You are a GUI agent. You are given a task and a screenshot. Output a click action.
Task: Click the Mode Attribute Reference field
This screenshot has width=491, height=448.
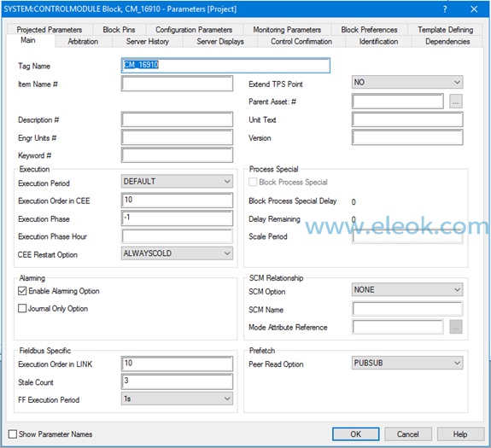pyautogui.click(x=398, y=327)
